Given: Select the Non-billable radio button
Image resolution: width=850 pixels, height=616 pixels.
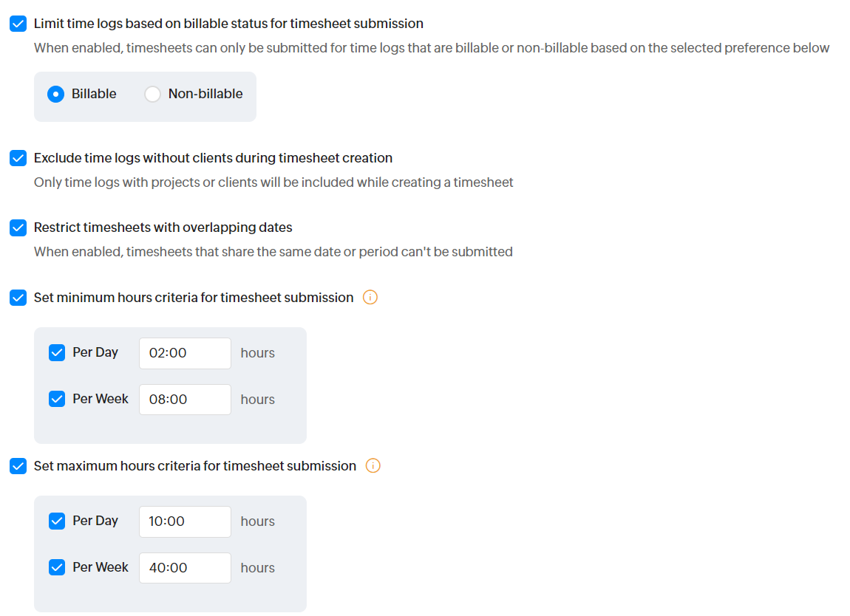Looking at the screenshot, I should [152, 94].
